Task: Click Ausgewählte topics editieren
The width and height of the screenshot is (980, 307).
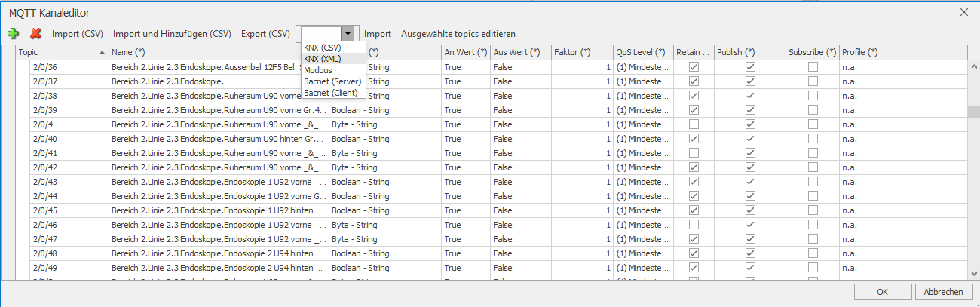Action: click(458, 34)
